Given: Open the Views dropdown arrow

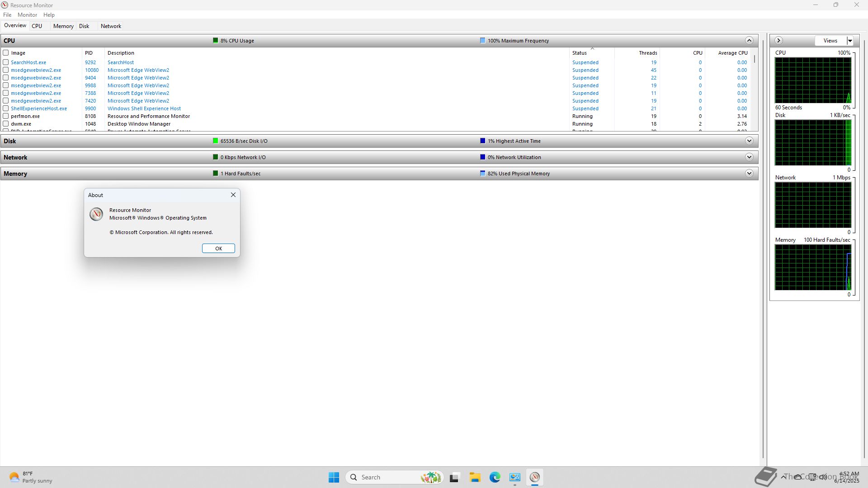Looking at the screenshot, I should (850, 41).
